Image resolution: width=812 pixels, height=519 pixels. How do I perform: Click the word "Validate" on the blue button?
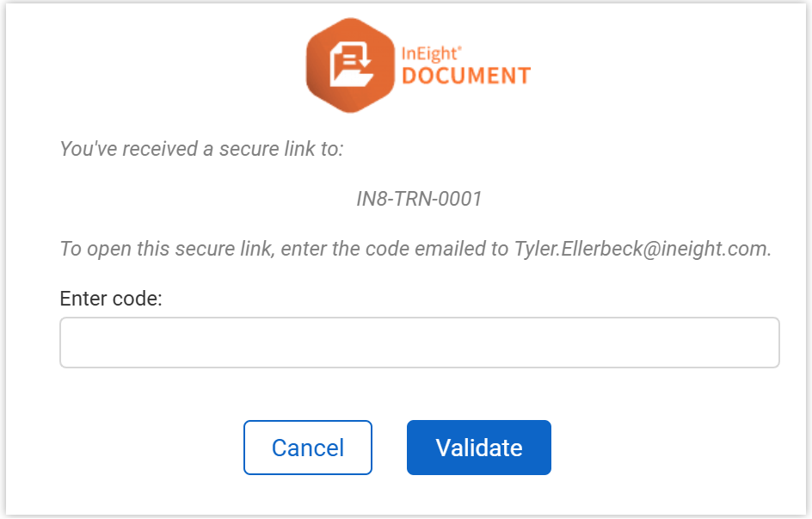[479, 448]
